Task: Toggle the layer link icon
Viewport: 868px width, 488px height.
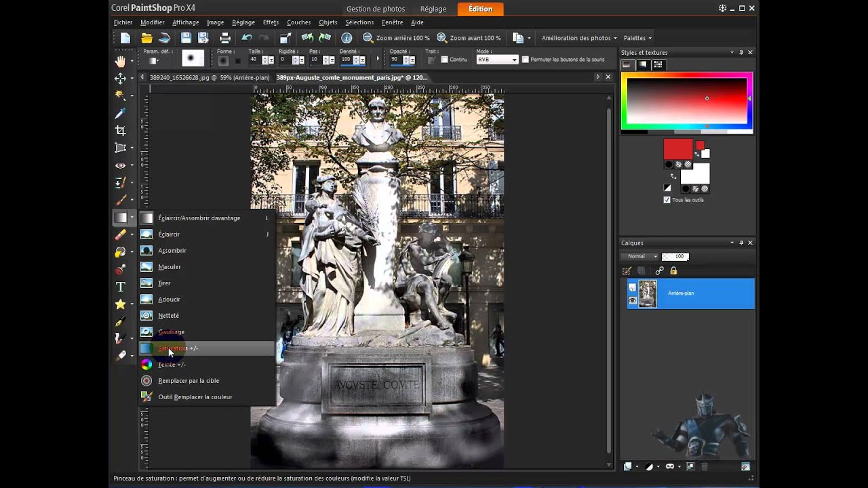Action: (x=659, y=271)
